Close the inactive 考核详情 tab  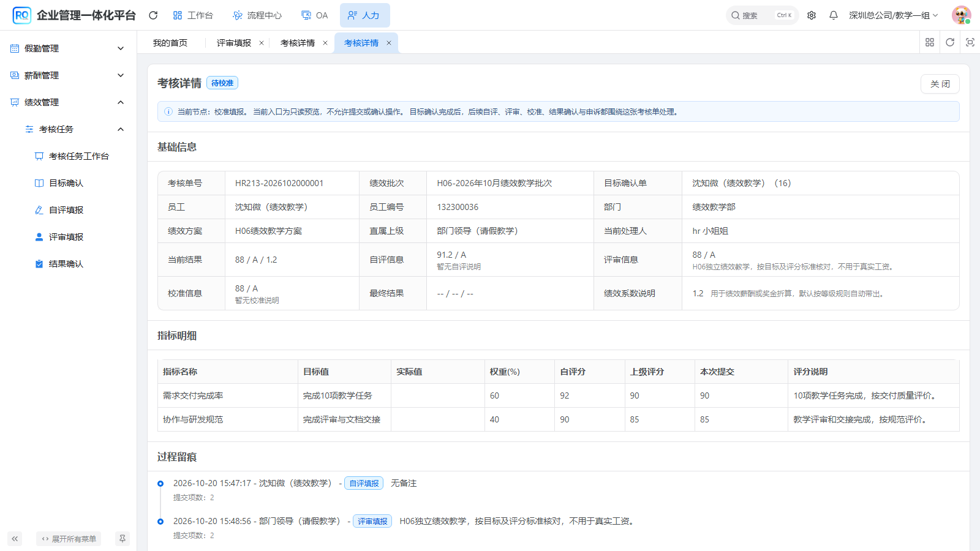(x=325, y=43)
